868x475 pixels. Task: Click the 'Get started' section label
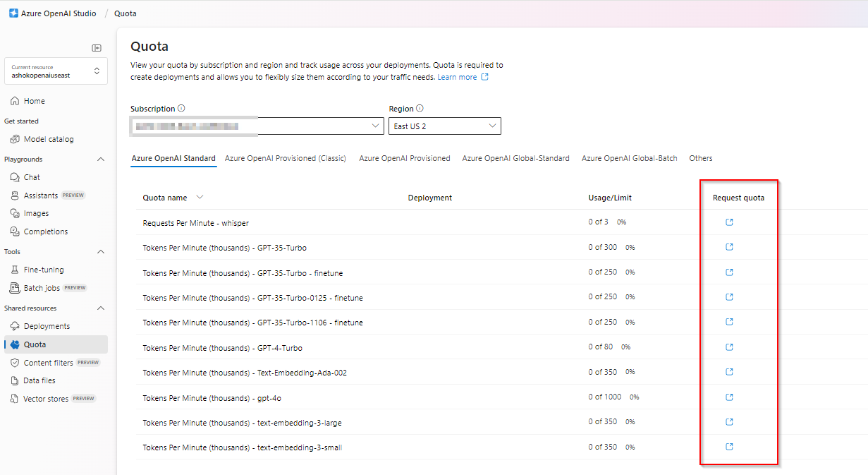tap(22, 121)
